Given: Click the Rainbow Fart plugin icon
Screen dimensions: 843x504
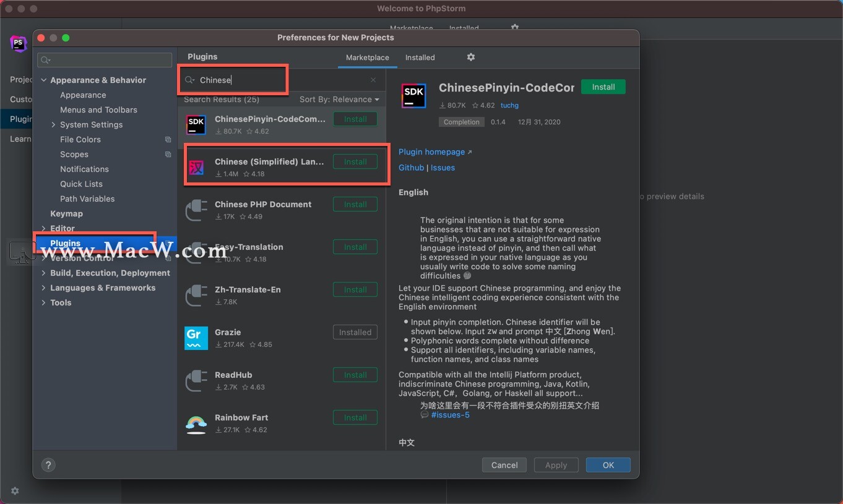Looking at the screenshot, I should coord(196,424).
